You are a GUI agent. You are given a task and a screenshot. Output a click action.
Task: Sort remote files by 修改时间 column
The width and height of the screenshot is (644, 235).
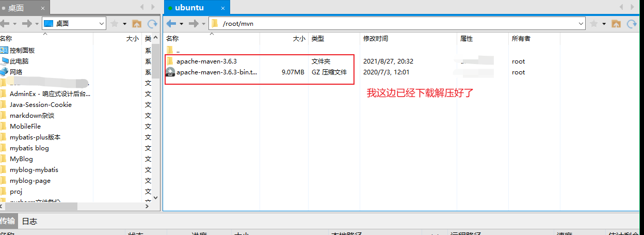click(409, 38)
